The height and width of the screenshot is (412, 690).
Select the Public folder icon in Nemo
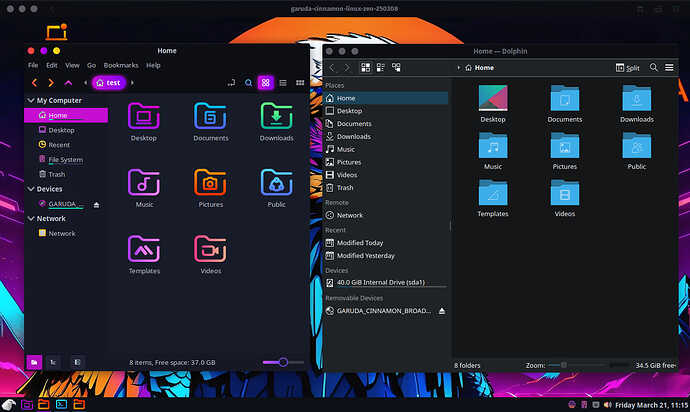(x=276, y=183)
